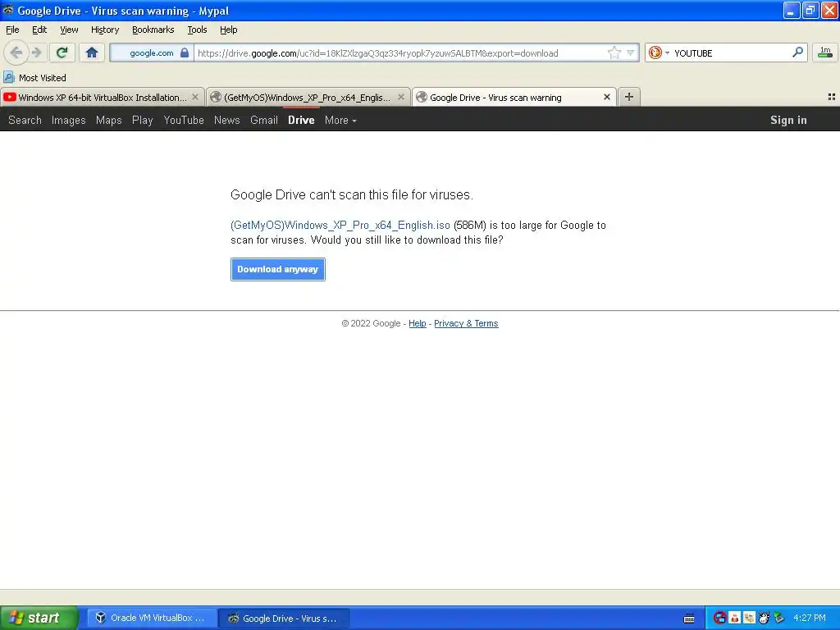Open Images in Google bar
The image size is (840, 630).
tap(69, 120)
